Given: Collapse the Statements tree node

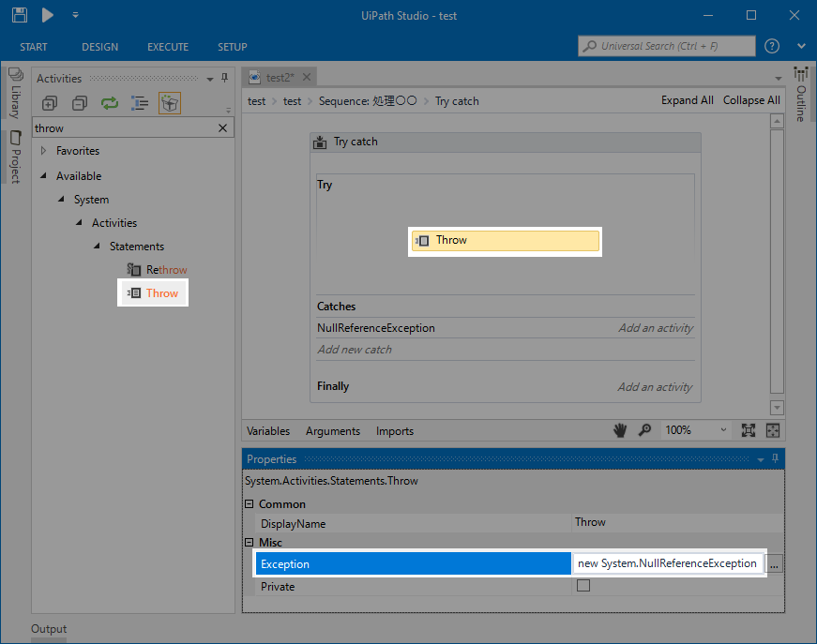Looking at the screenshot, I should click(97, 247).
